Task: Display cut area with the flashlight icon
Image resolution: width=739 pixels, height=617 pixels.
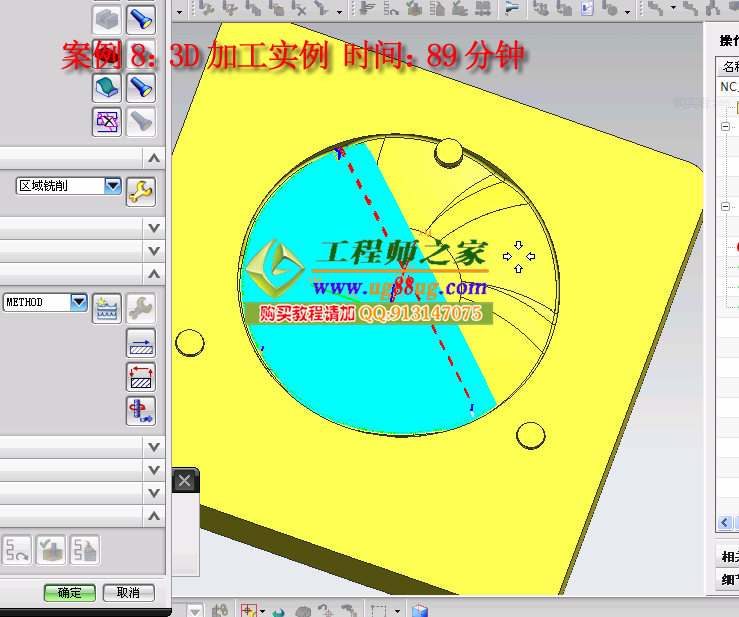Action: click(x=141, y=88)
